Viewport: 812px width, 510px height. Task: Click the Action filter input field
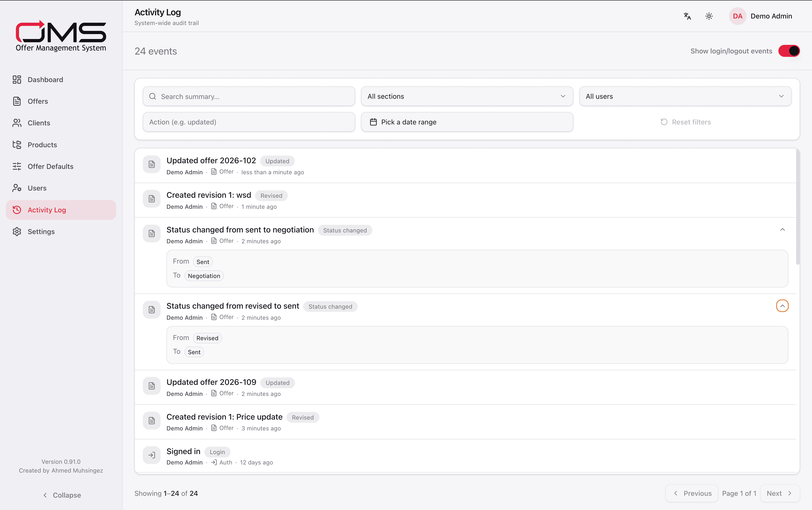click(x=249, y=122)
